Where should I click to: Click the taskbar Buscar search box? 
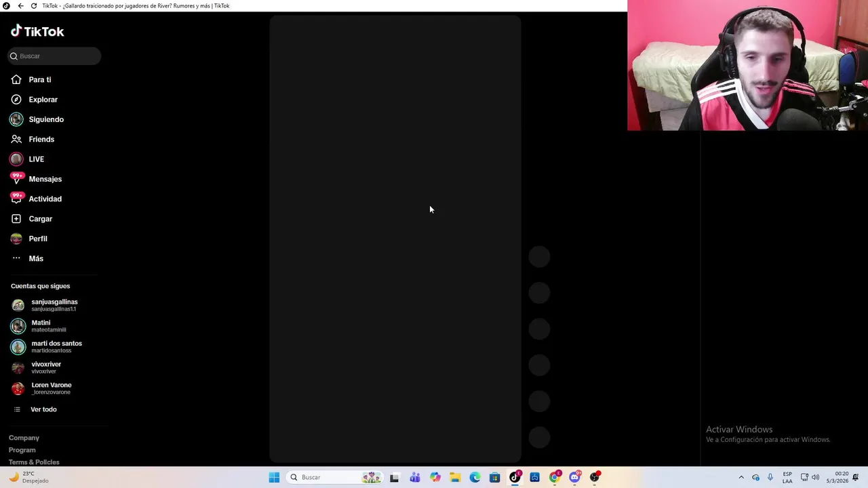pos(334,477)
